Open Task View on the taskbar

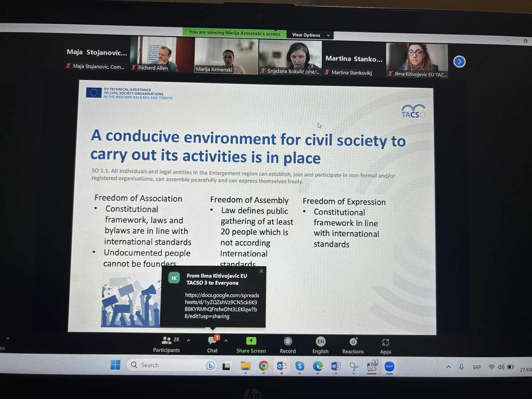[x=227, y=366]
